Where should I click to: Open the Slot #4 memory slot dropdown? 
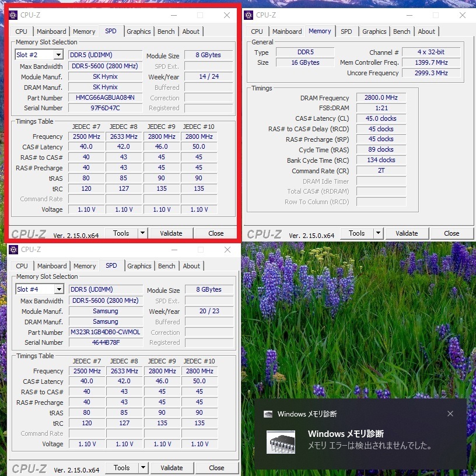59,289
